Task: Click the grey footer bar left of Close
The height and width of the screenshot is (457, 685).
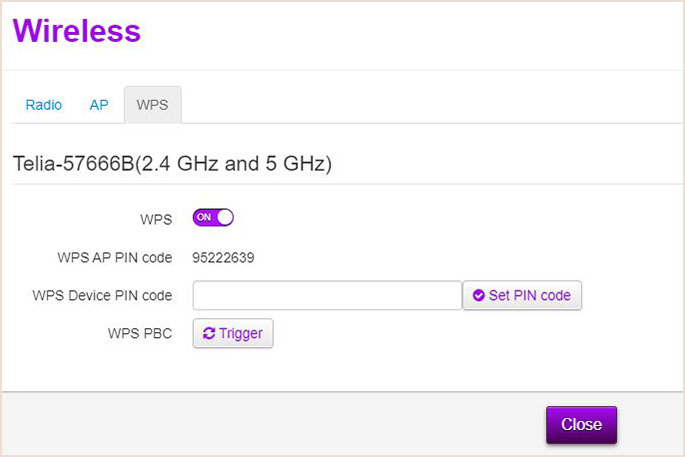Action: point(271,424)
